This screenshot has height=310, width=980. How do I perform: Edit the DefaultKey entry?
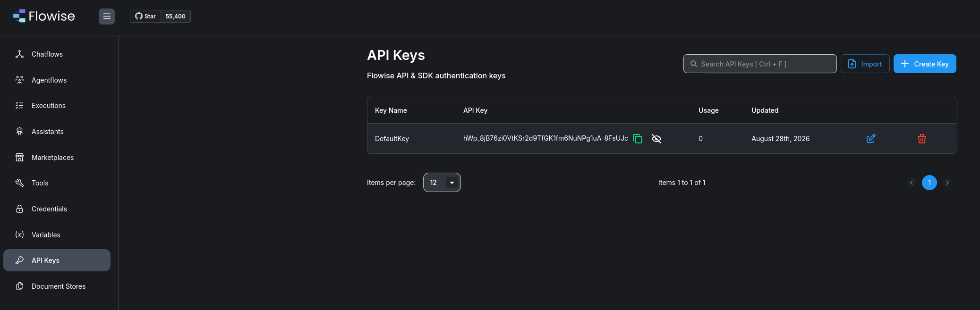click(871, 139)
